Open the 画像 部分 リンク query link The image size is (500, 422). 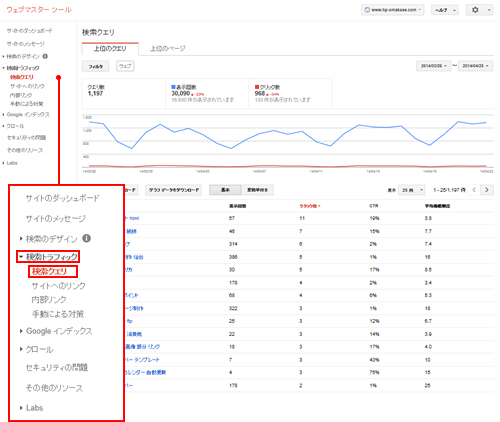point(142,347)
